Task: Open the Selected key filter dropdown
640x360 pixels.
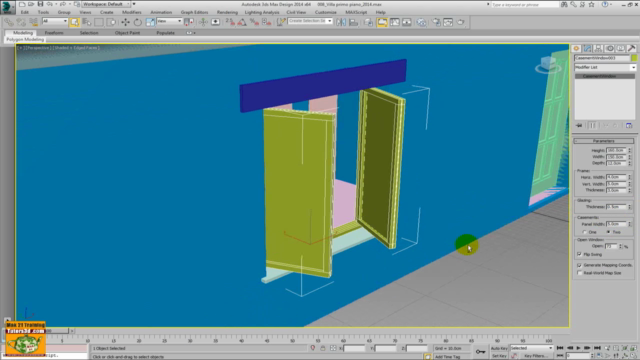Action: (x=531, y=348)
